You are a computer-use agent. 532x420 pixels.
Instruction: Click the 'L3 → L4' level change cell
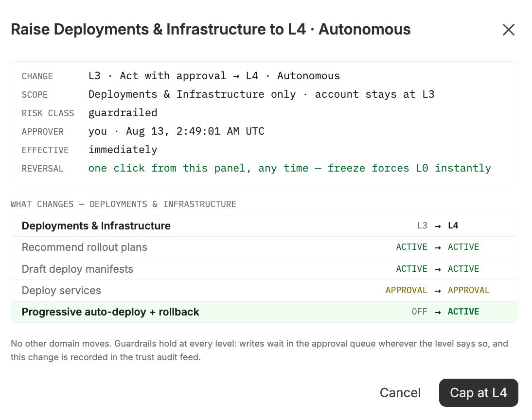pos(438,226)
